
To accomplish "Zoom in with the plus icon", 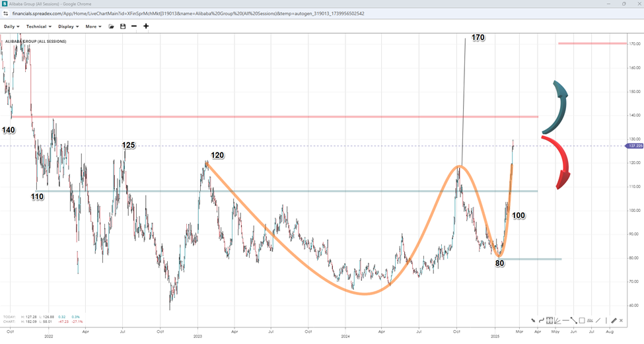I will point(146,26).
